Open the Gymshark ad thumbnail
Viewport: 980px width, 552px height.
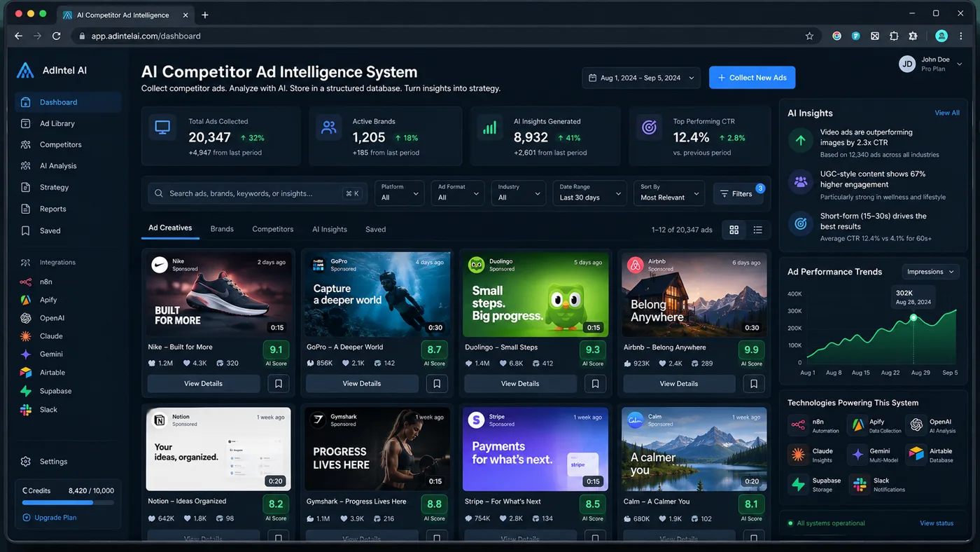377,449
